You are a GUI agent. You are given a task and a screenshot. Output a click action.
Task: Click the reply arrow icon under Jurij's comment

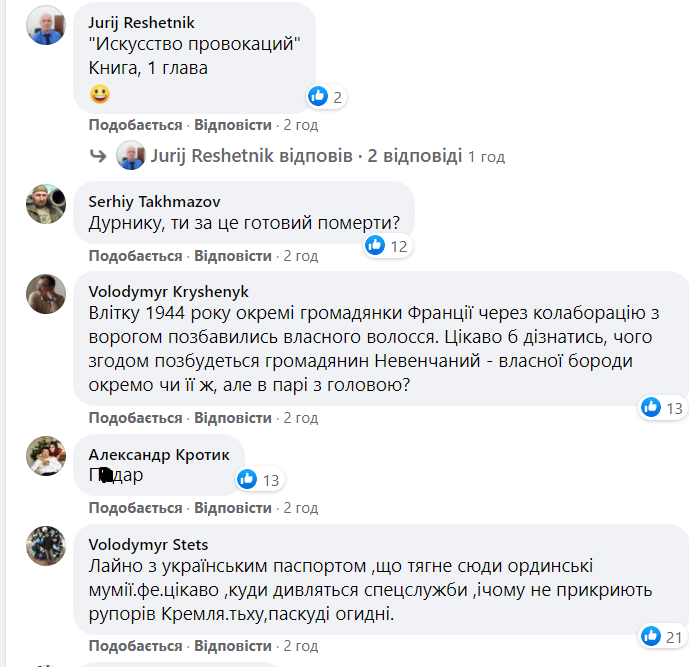[x=98, y=156]
